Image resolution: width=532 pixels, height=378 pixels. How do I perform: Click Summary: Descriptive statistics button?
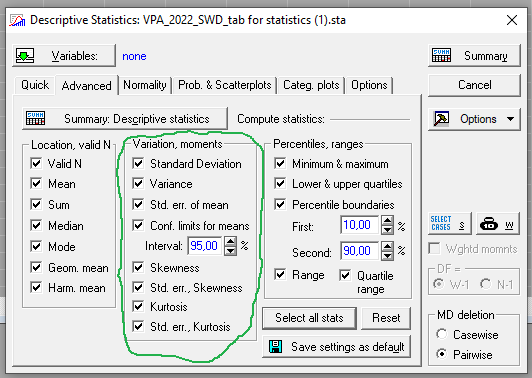[x=125, y=119]
